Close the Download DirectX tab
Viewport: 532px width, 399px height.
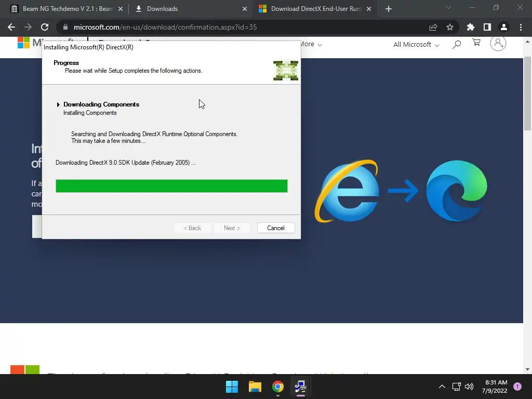point(369,9)
